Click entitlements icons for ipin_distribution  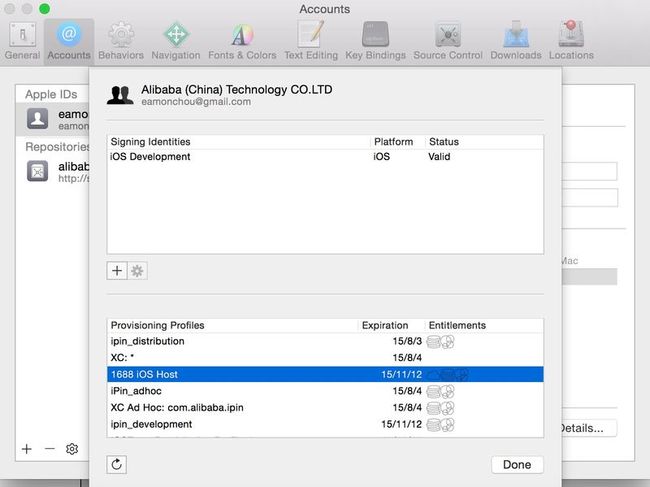[440, 342]
